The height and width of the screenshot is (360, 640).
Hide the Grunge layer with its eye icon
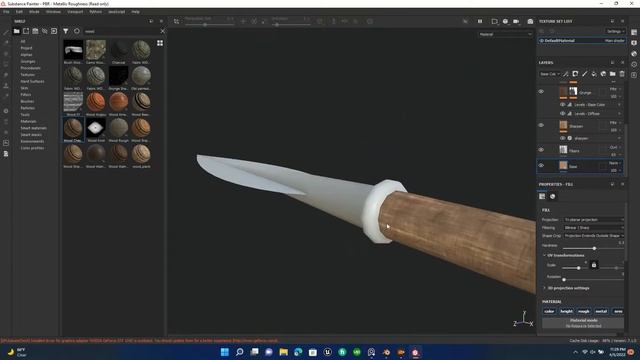(x=541, y=92)
